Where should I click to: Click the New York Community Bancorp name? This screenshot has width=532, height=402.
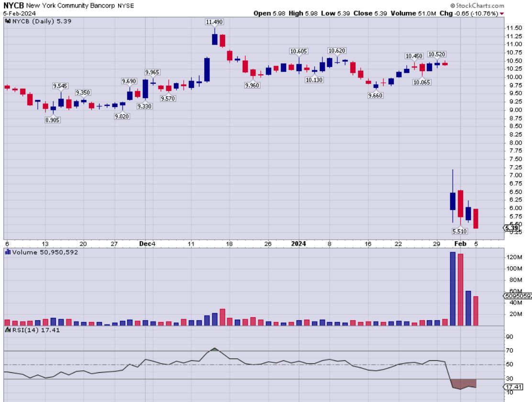point(71,6)
